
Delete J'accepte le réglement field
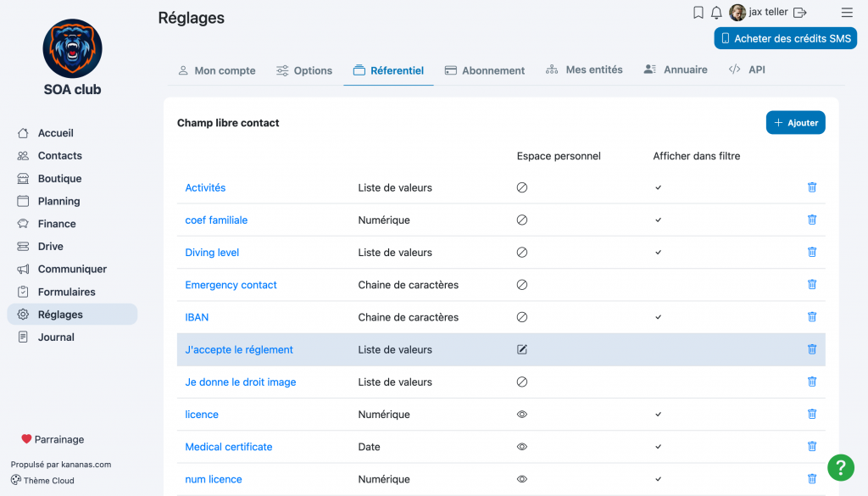coord(811,349)
